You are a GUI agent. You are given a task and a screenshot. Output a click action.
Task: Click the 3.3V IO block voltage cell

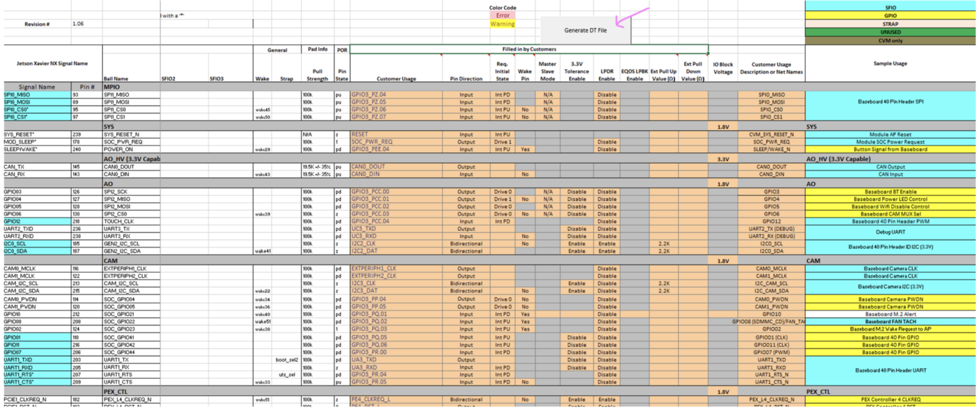723,159
